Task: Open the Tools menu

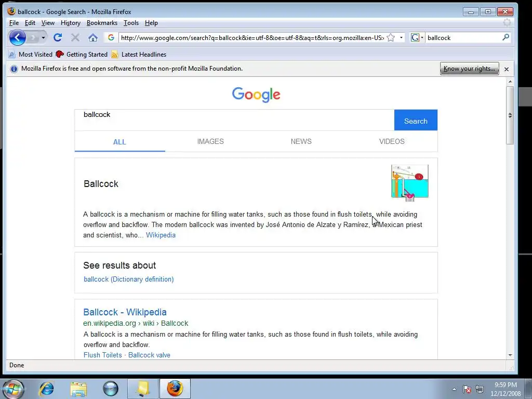Action: click(x=131, y=23)
